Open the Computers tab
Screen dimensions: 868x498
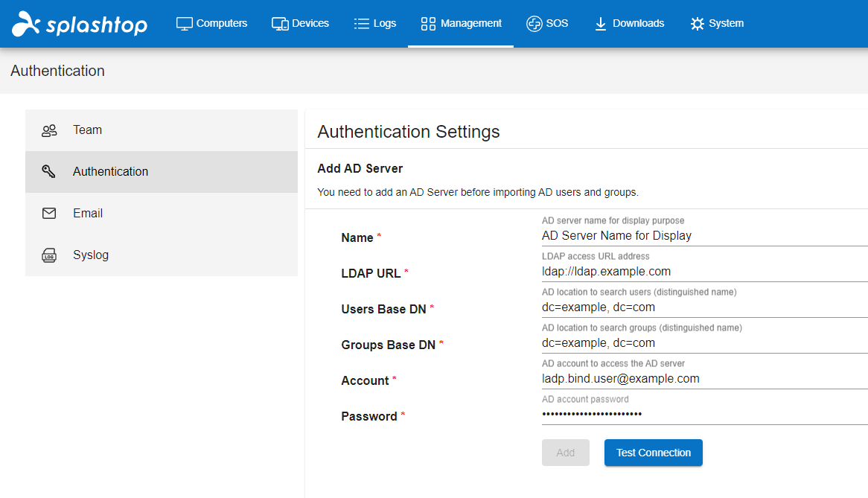[212, 24]
